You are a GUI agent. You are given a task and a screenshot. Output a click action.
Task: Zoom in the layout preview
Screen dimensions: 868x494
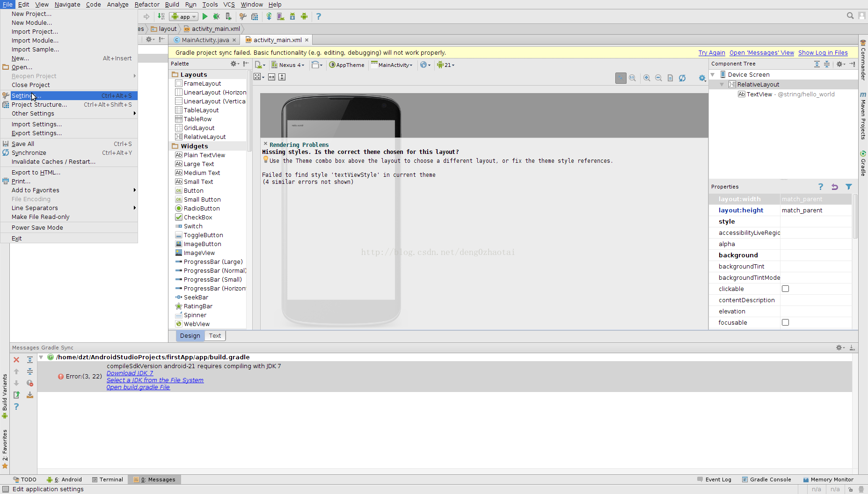pyautogui.click(x=647, y=78)
